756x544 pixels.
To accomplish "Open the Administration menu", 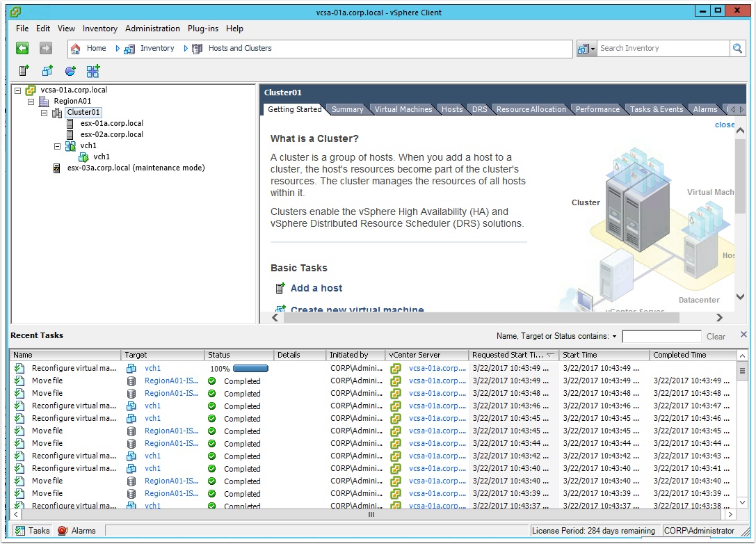I will (x=152, y=29).
